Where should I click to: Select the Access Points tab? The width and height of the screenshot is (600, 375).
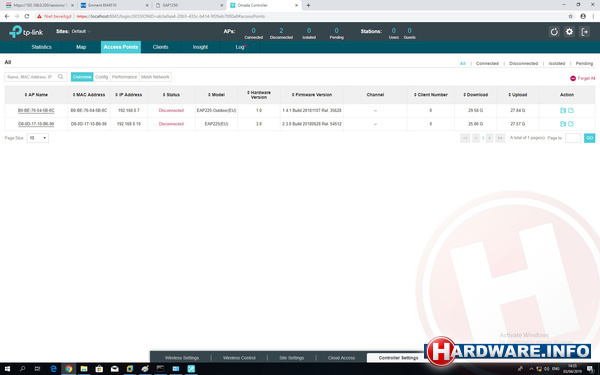pyautogui.click(x=121, y=47)
